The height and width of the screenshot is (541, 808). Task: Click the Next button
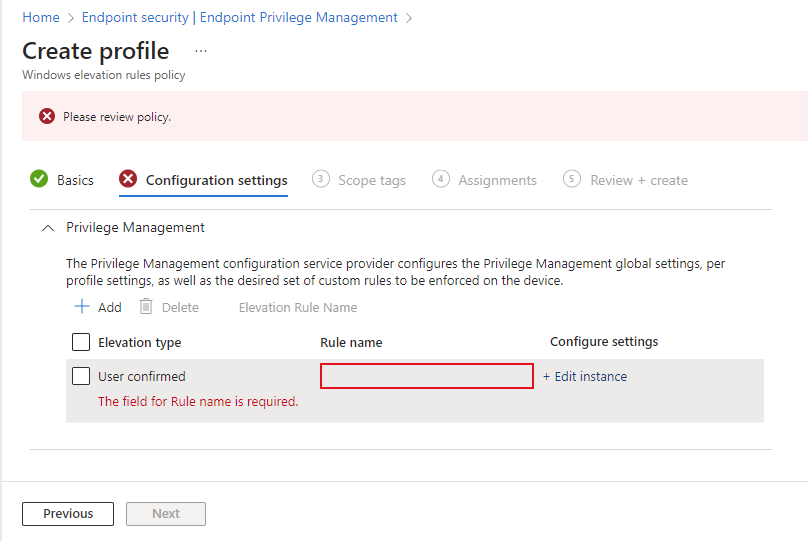point(166,514)
